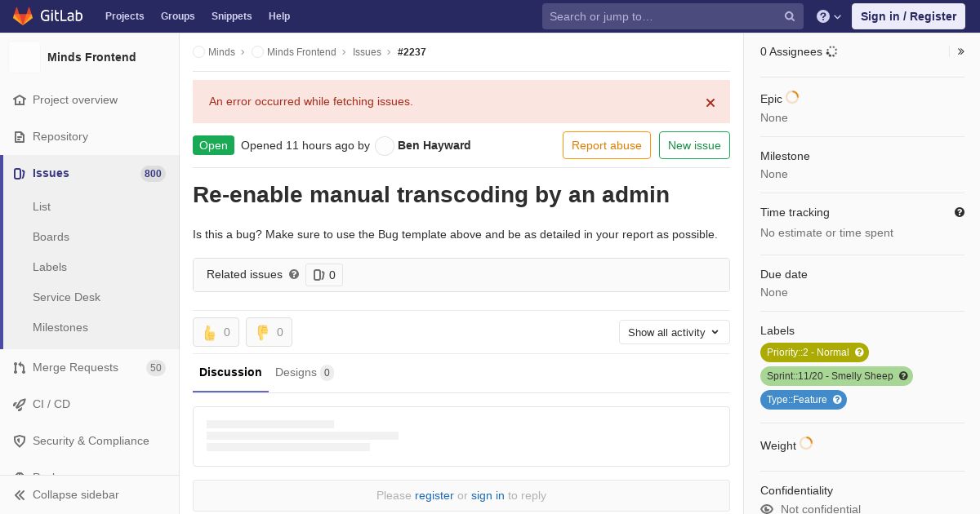Click the Time tracking help icon
Viewport: 980px width, 514px height.
960,212
